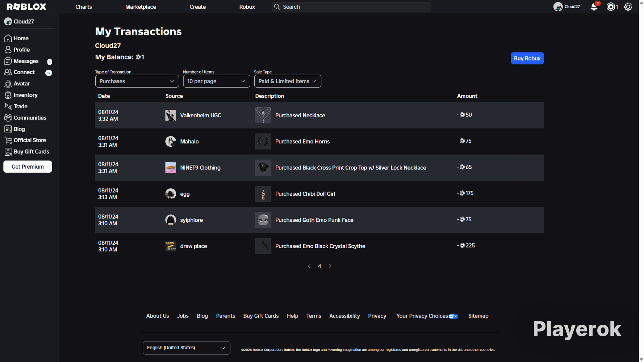The image size is (644, 362).
Task: Click the search magnifier icon
Action: (277, 7)
